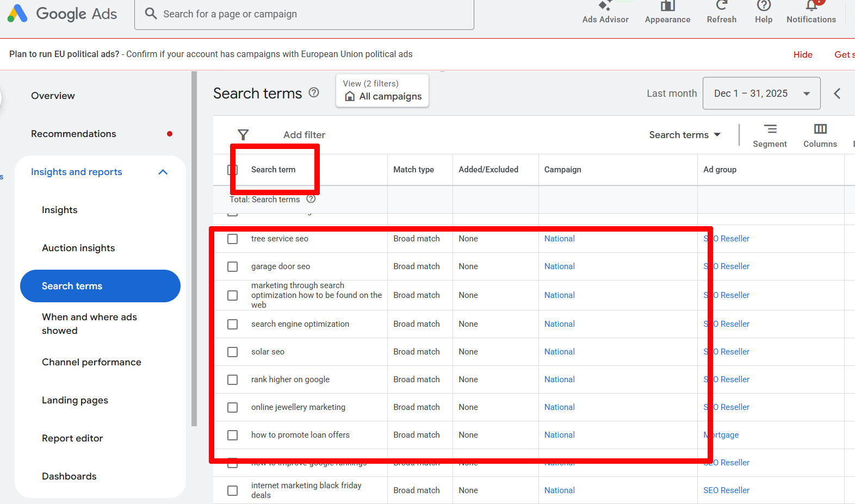The height and width of the screenshot is (504, 855).
Task: Click 'Broad match' in online jewellery marketing row
Action: tap(417, 407)
